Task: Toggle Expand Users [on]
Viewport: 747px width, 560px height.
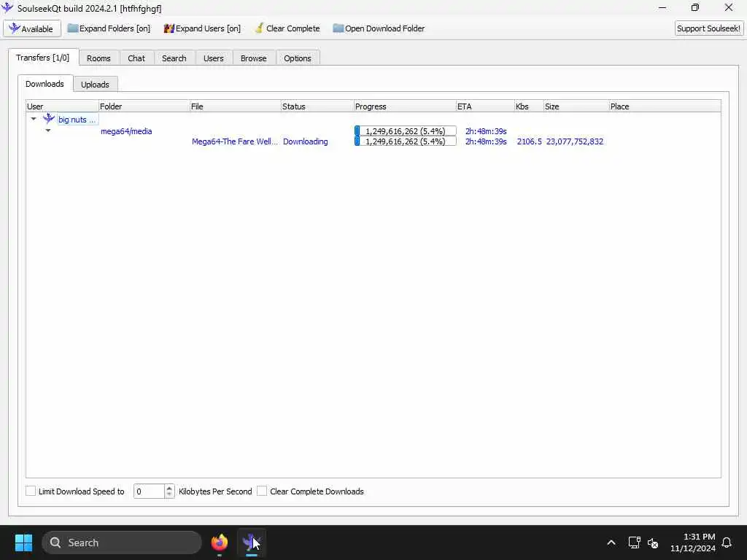Action: (x=202, y=28)
